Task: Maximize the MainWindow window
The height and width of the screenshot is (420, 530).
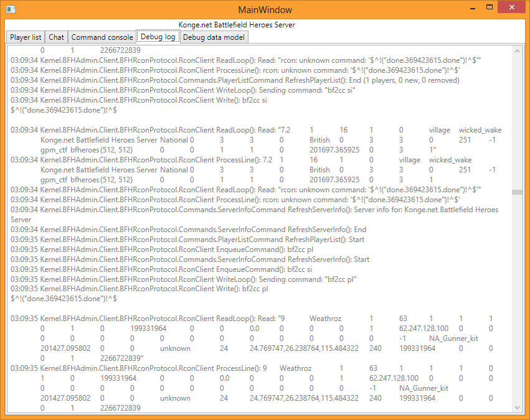Action: pos(489,7)
